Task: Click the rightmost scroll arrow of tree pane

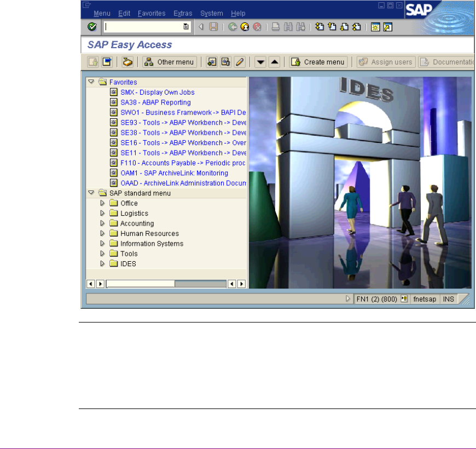Action: (241, 284)
